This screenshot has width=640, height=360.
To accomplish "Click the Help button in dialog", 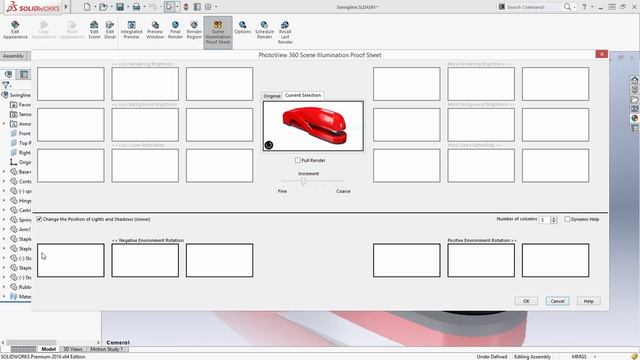I will [x=588, y=301].
